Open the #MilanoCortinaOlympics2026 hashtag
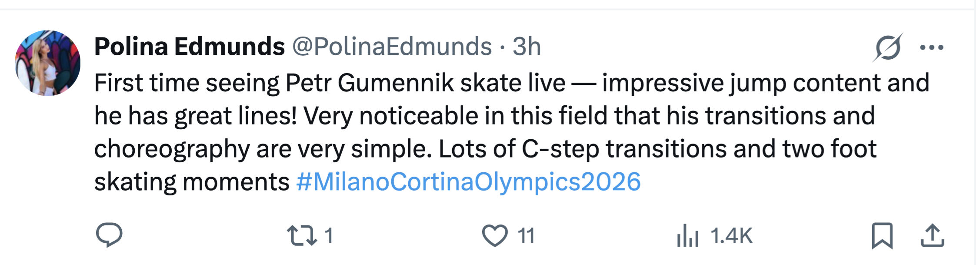The width and height of the screenshot is (980, 265). pyautogui.click(x=468, y=181)
